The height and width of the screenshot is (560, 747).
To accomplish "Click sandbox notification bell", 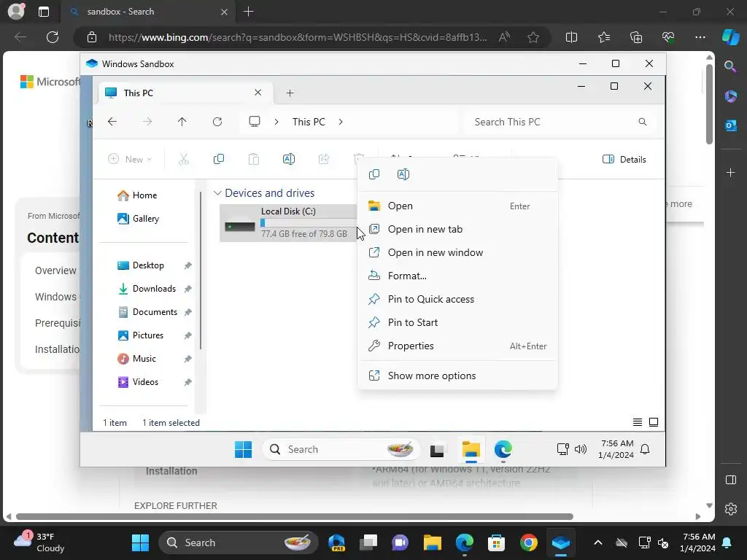I will (x=645, y=449).
